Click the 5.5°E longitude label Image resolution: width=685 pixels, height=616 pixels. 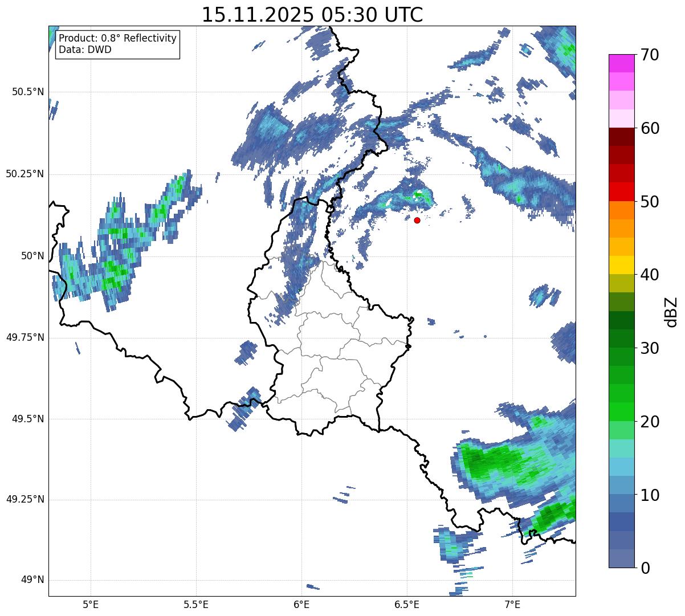coord(196,604)
